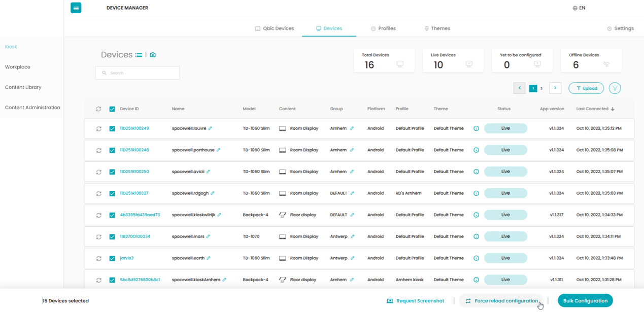Edit the spacewell.porthouse name with its pencil icon
644x312 pixels.
pos(219,150)
